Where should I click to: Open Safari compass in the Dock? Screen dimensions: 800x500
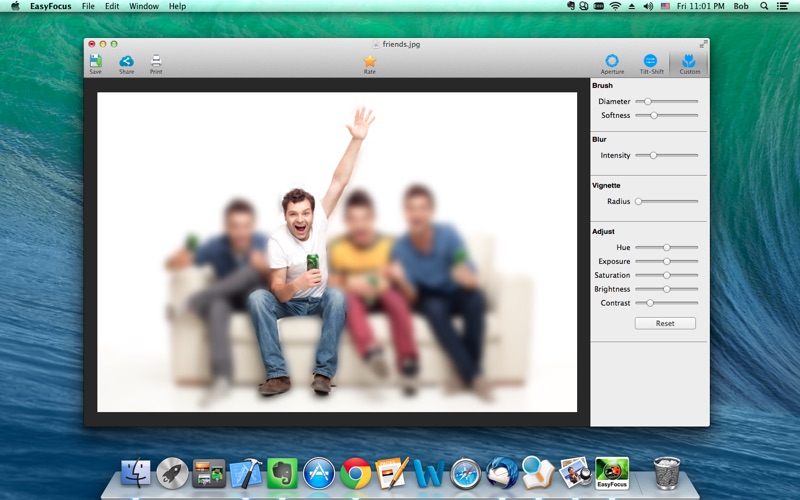coord(465,473)
